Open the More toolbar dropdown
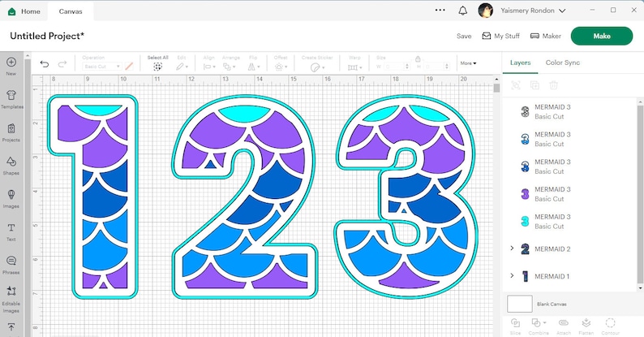 (468, 63)
